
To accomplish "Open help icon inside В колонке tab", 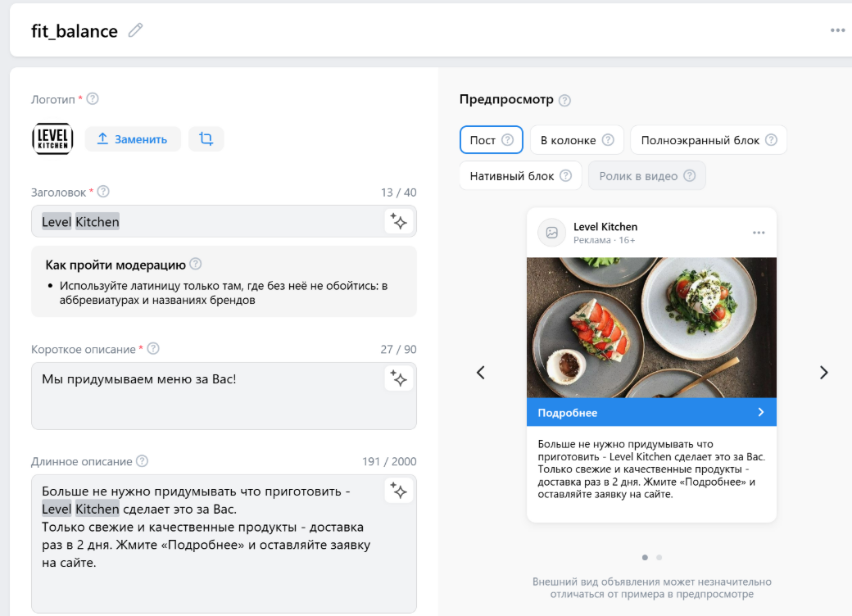I will [x=608, y=140].
